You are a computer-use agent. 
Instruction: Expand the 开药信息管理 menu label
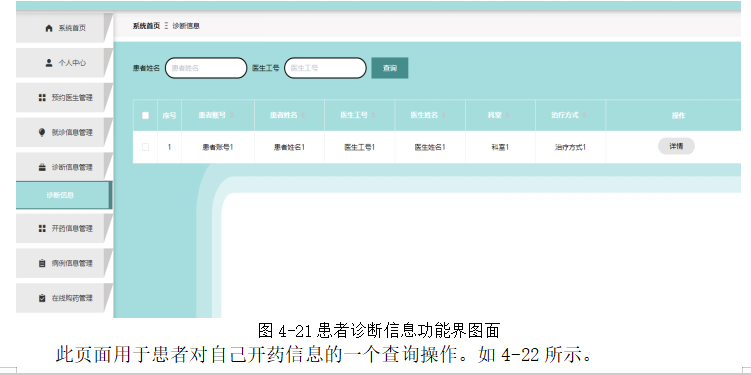[72, 228]
